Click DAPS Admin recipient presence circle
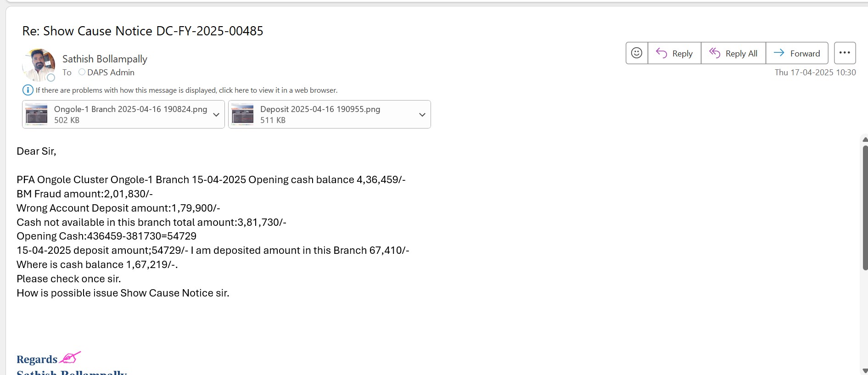 pyautogui.click(x=82, y=72)
